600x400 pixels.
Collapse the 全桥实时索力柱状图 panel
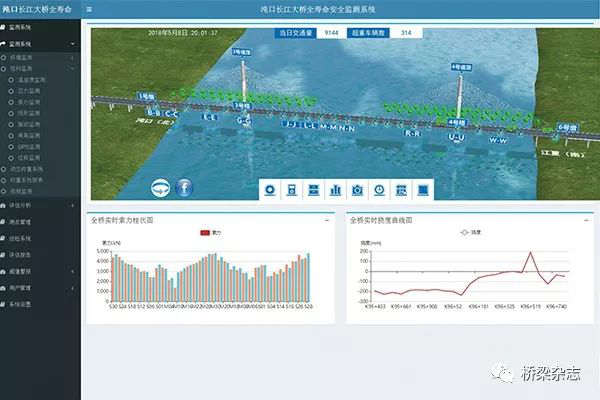pyautogui.click(x=326, y=220)
